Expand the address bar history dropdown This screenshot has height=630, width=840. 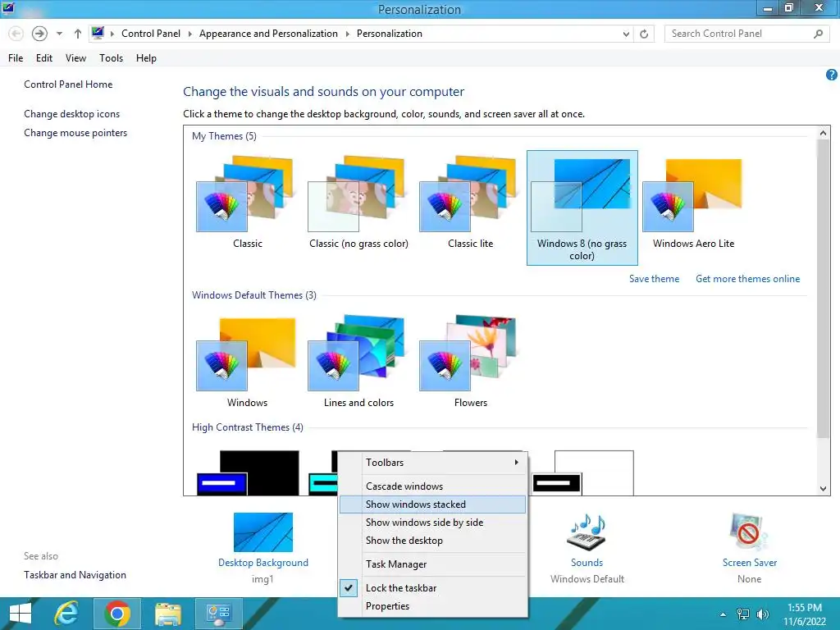point(626,34)
